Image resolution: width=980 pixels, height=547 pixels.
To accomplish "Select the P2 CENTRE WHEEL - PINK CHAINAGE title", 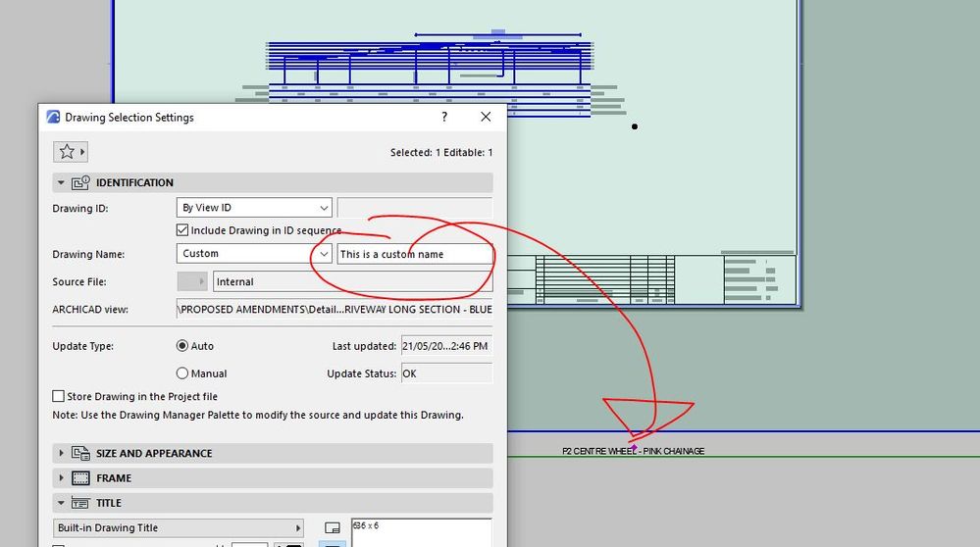I will point(633,451).
